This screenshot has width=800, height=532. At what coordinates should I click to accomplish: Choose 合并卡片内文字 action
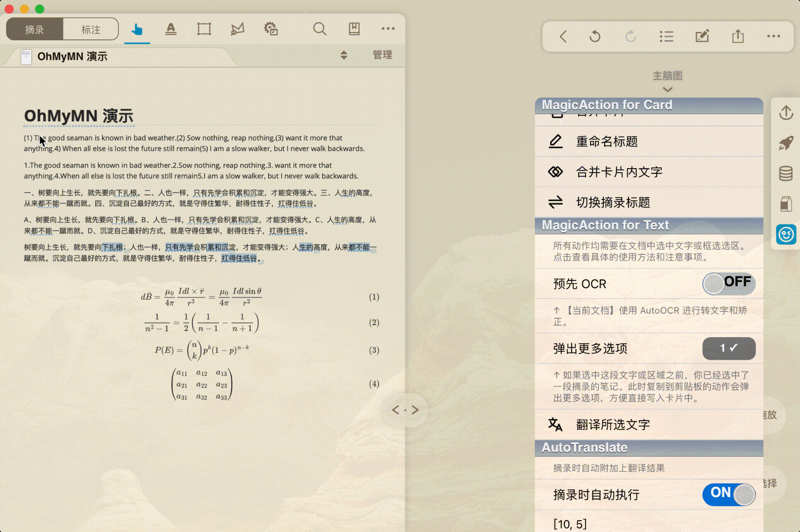649,172
